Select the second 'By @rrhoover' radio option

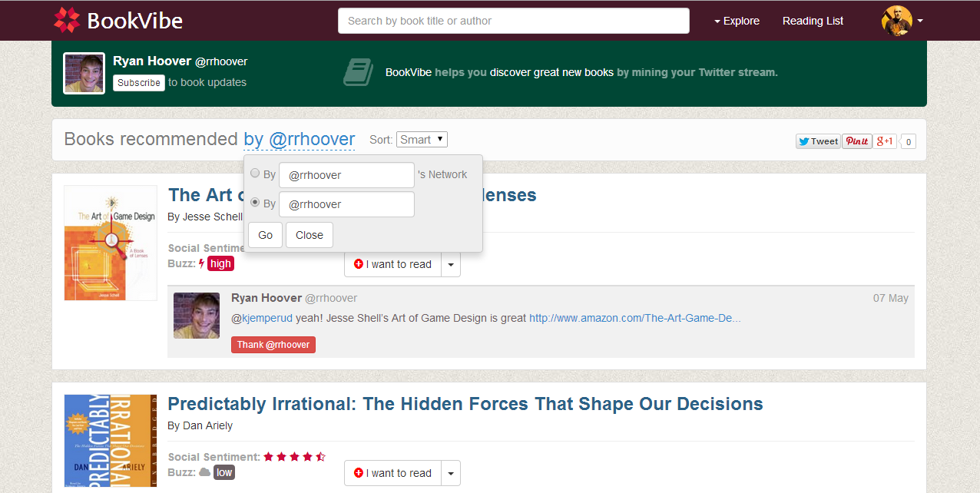tap(255, 203)
